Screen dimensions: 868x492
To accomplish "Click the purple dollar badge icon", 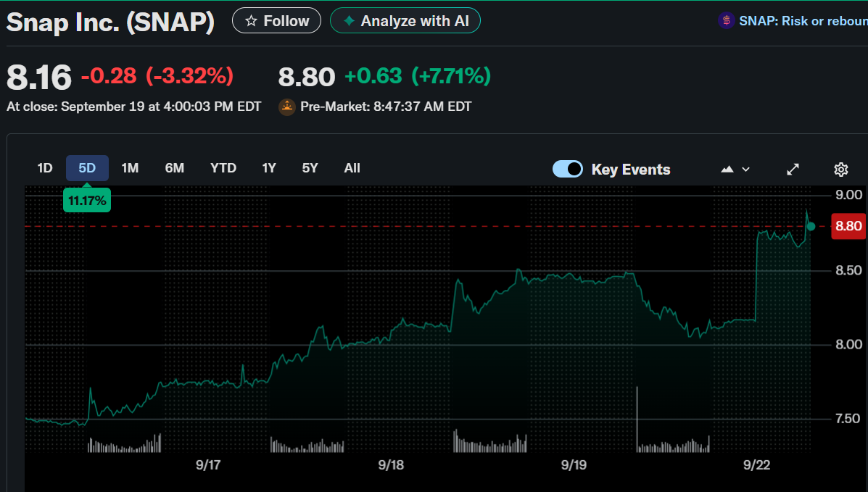I will (727, 21).
